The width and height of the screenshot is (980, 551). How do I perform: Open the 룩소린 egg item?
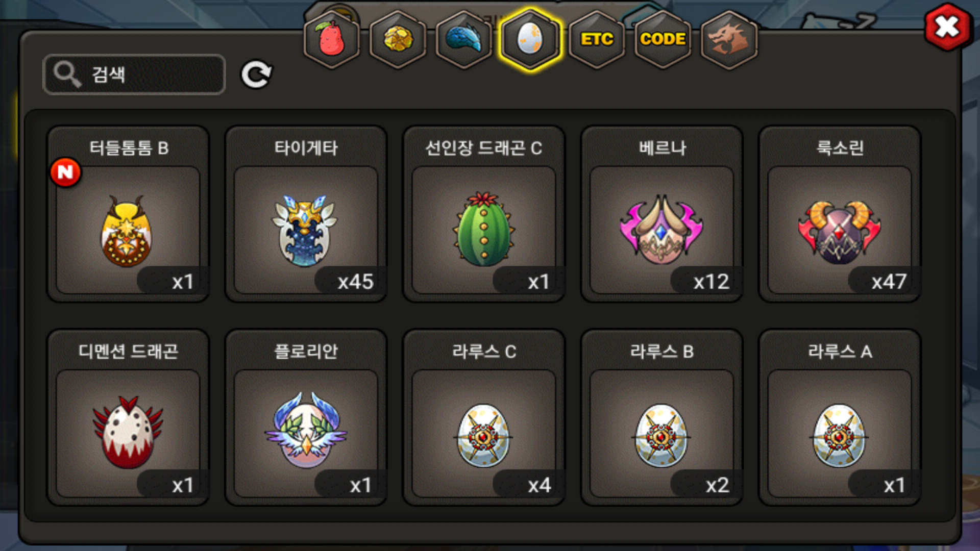840,214
